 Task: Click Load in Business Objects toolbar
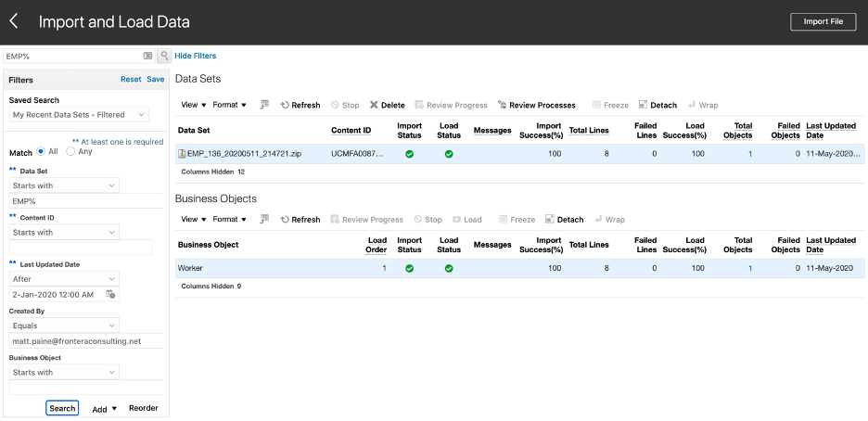tap(467, 220)
